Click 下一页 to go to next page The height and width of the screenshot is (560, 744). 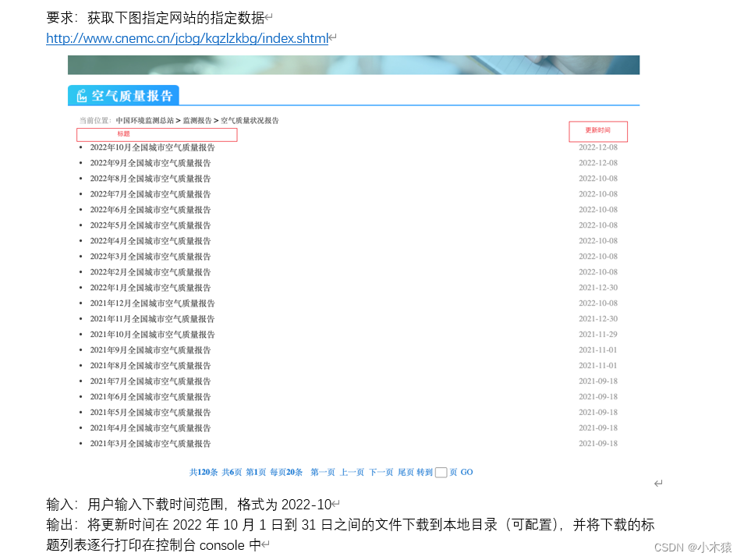coord(380,472)
